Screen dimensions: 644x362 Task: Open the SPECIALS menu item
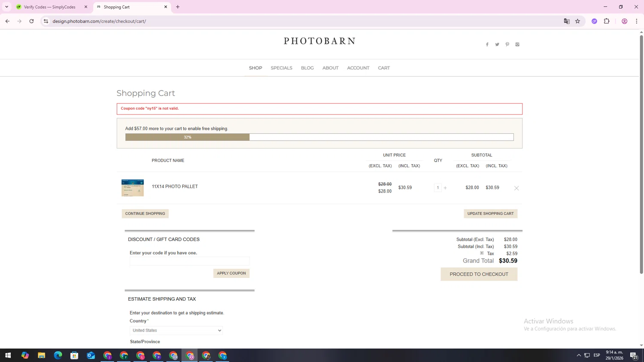(281, 68)
